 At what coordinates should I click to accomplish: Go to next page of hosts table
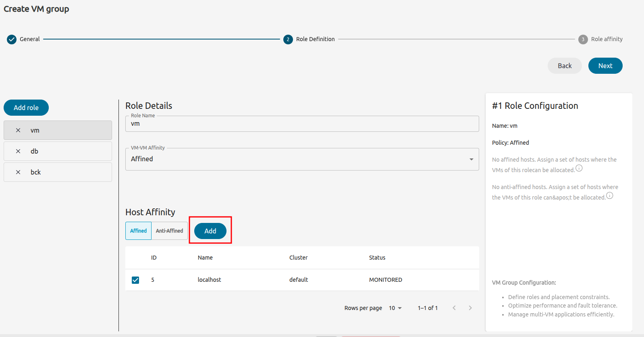coord(470,308)
